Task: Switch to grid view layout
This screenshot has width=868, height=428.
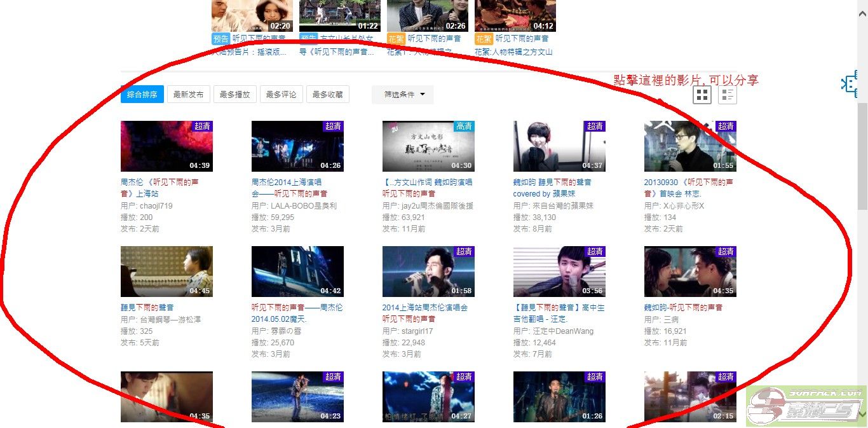Action: tap(702, 94)
